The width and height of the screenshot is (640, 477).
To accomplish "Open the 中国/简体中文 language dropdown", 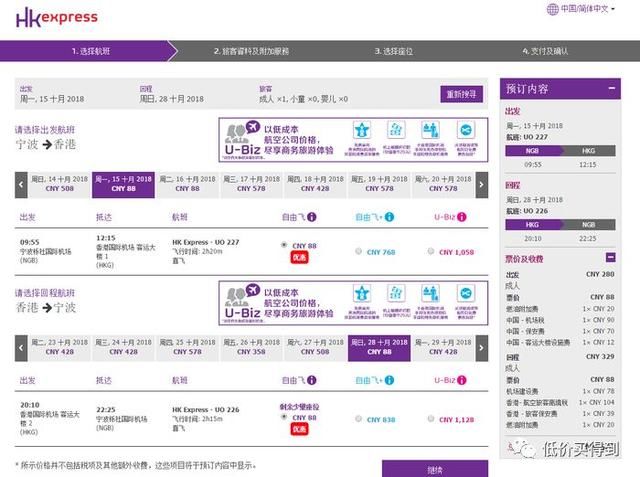I will 586,9.
